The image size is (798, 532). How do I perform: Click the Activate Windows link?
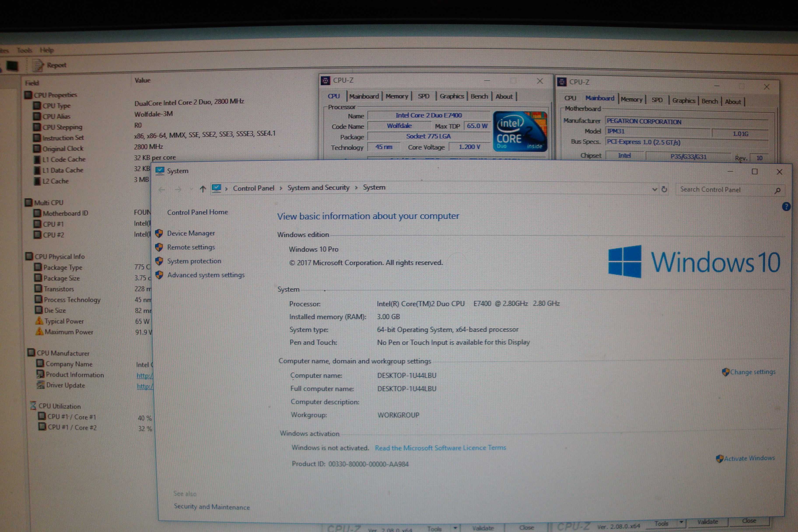[749, 458]
